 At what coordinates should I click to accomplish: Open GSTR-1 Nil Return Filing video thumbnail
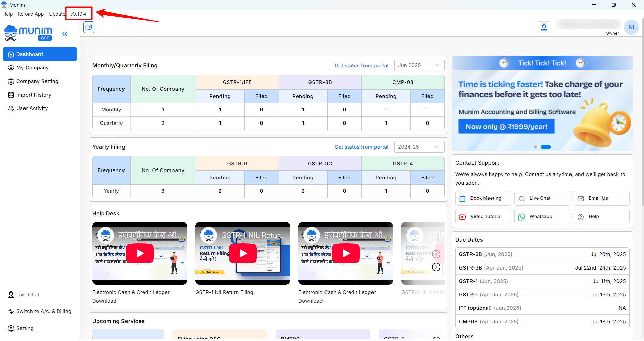(x=243, y=253)
